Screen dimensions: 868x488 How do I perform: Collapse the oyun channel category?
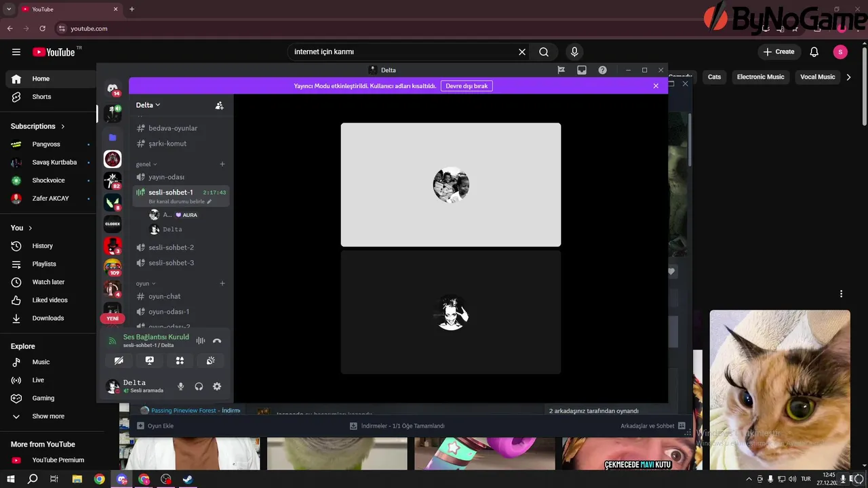(146, 283)
